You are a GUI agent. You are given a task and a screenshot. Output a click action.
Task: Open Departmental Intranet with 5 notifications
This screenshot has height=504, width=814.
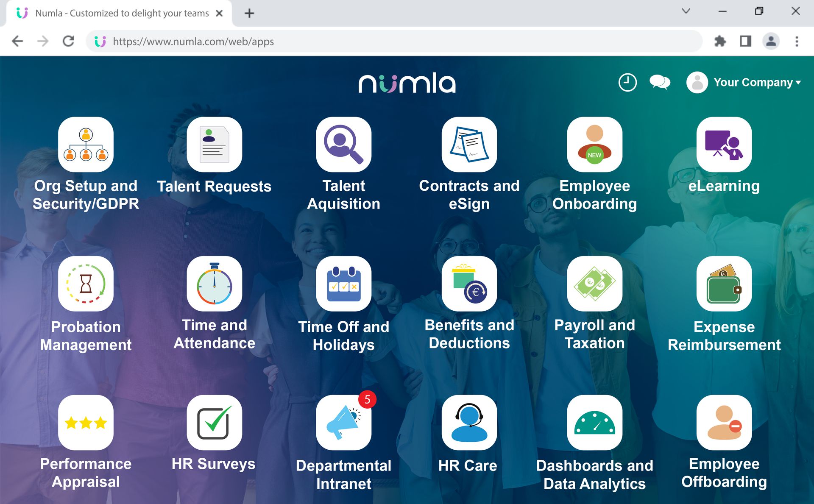click(x=343, y=423)
